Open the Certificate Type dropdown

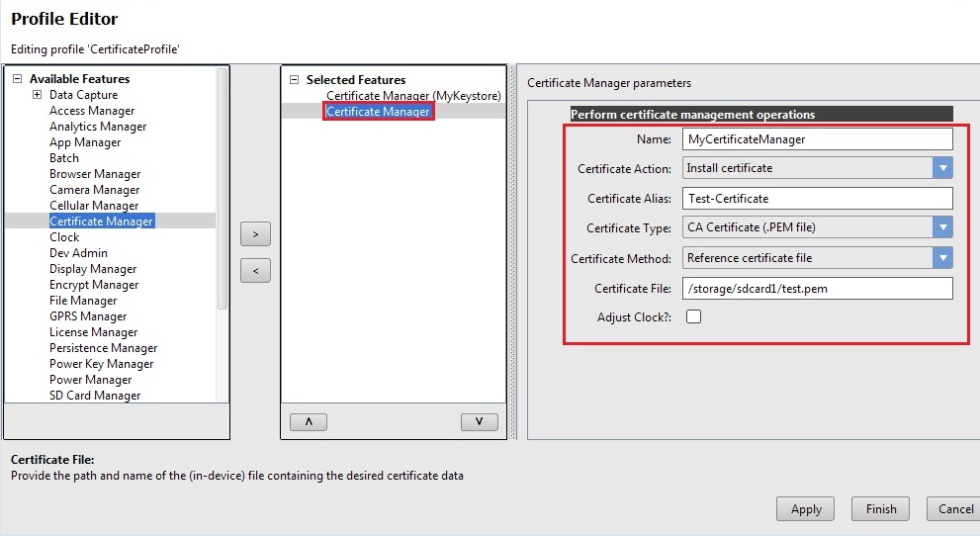tap(942, 227)
